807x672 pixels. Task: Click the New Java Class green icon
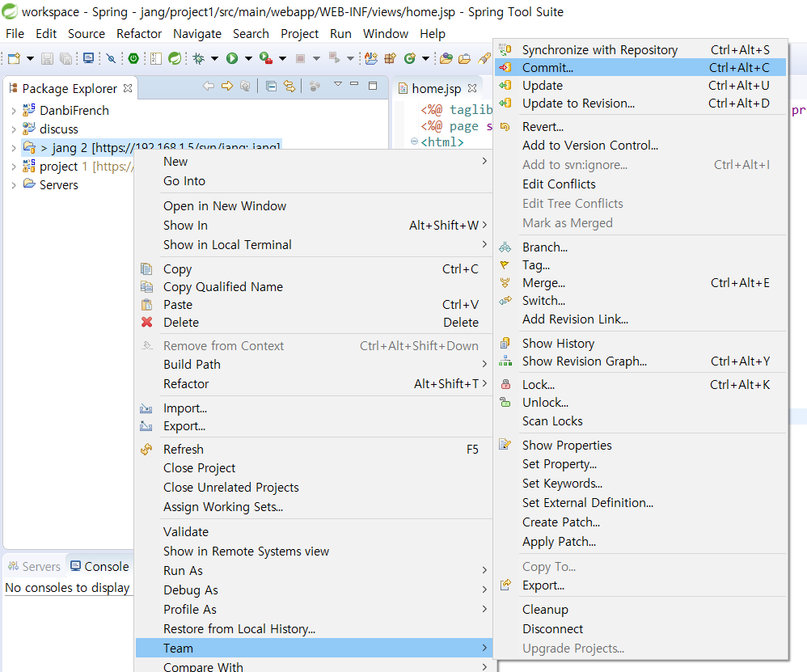point(410,58)
